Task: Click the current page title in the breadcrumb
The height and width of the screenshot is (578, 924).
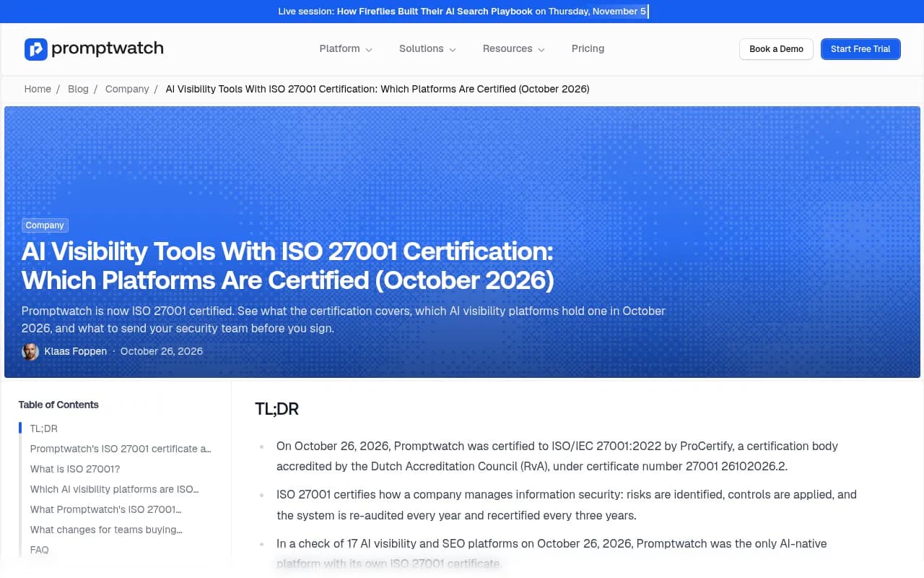Action: [378, 89]
